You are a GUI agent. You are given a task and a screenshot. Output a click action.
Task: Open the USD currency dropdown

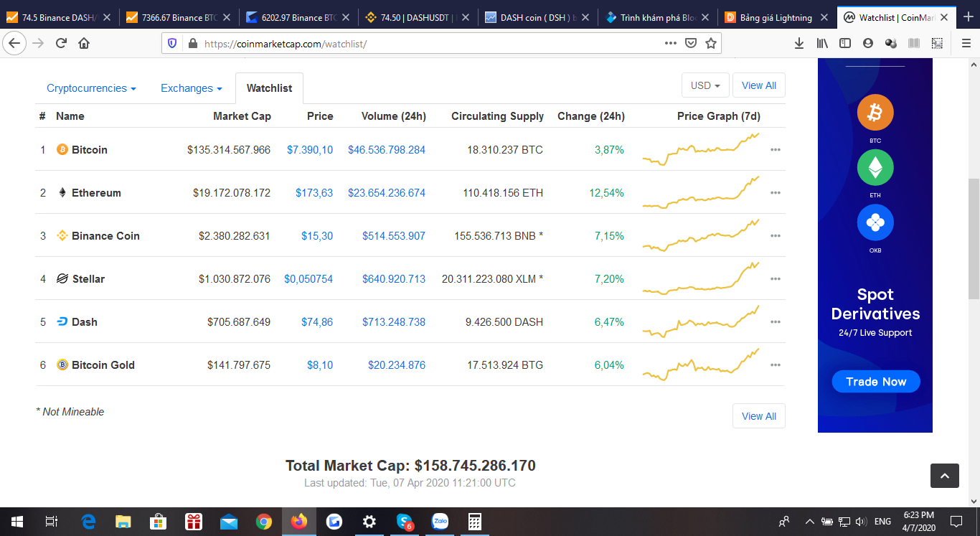[705, 85]
